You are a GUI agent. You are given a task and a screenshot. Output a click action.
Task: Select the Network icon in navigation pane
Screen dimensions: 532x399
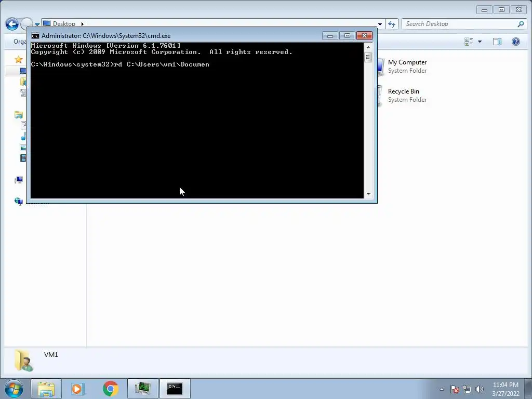pos(19,201)
